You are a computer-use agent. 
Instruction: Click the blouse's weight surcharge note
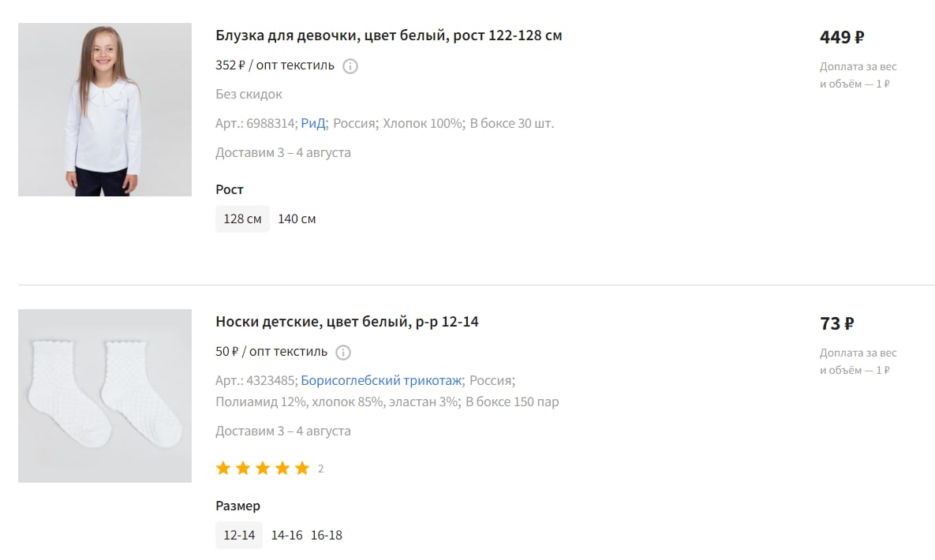858,75
